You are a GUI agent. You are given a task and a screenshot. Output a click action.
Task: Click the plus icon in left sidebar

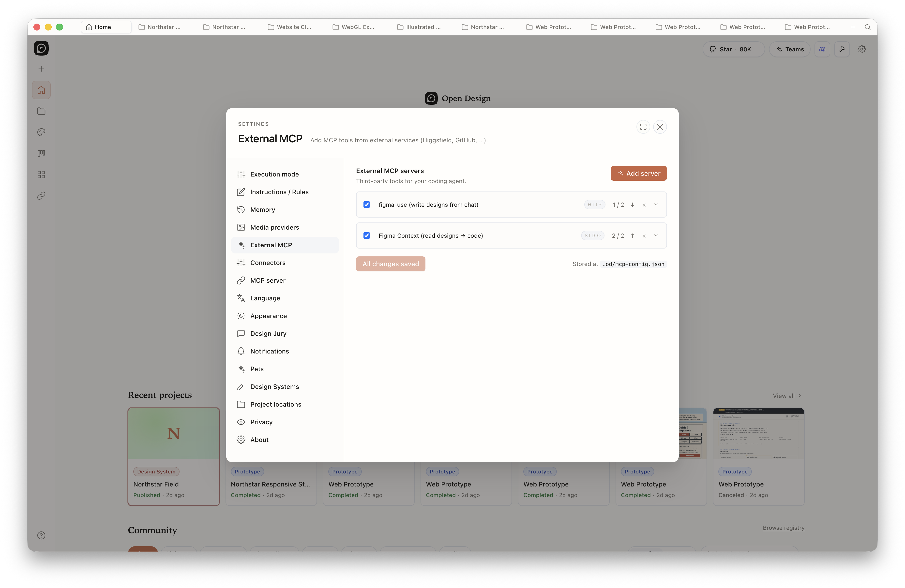tap(41, 69)
